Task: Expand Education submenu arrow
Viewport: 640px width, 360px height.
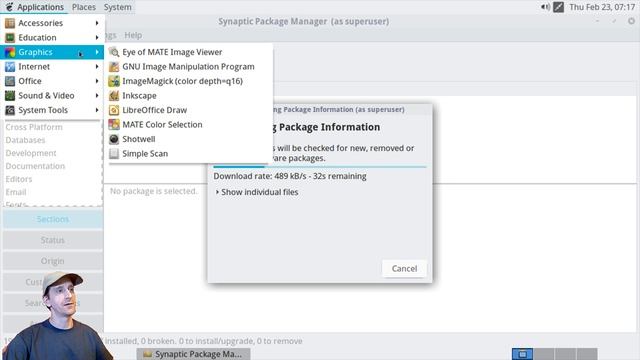Action: [97, 38]
